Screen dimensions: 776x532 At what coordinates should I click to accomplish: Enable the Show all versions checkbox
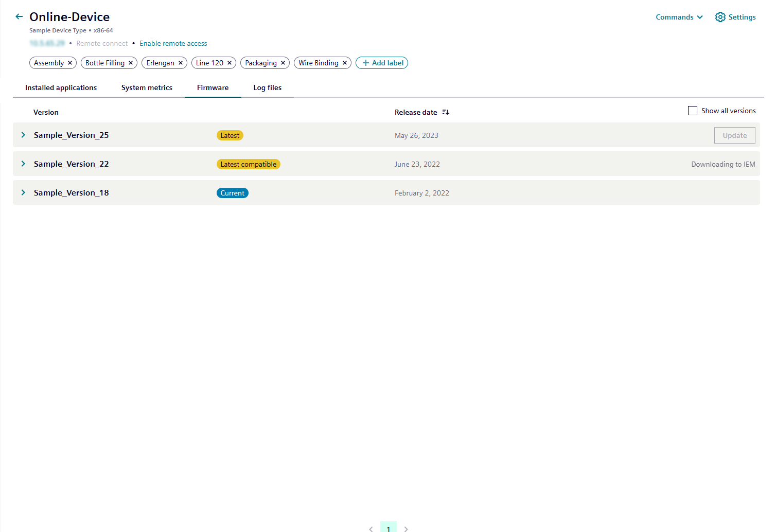(x=693, y=111)
